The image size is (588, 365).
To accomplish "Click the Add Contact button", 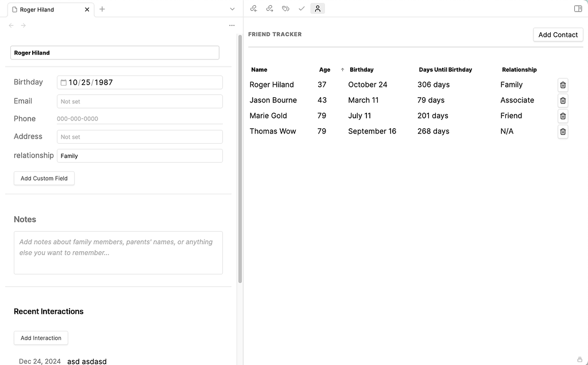I will 558,34.
